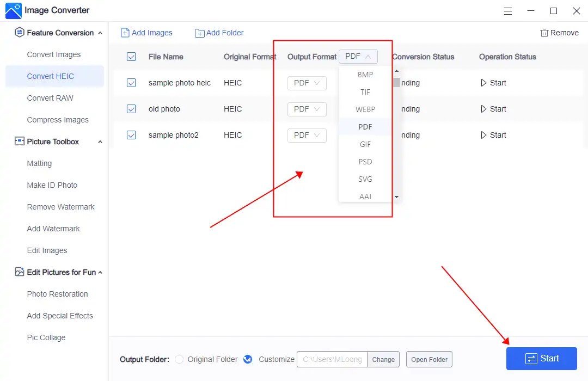The height and width of the screenshot is (381, 588).
Task: Toggle the select-all checkbox in header row
Action: coord(131,57)
